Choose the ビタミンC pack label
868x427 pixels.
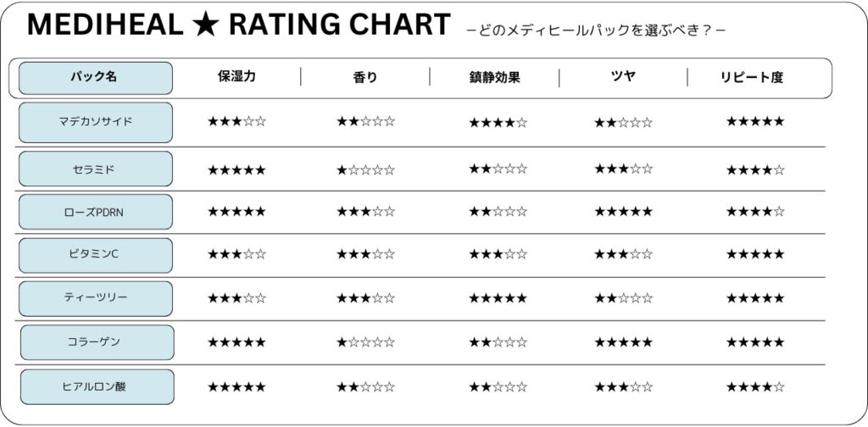[96, 255]
